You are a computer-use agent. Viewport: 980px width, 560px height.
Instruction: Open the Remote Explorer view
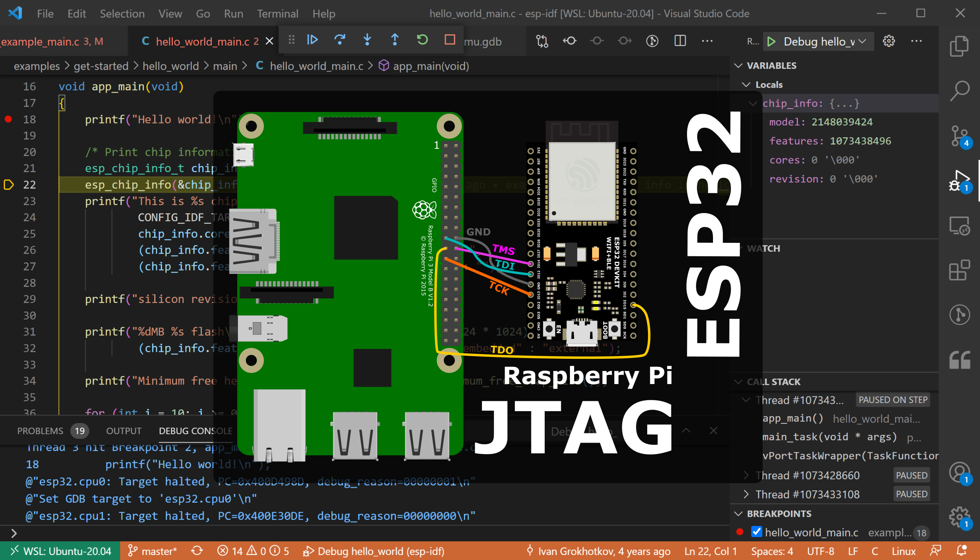[959, 226]
